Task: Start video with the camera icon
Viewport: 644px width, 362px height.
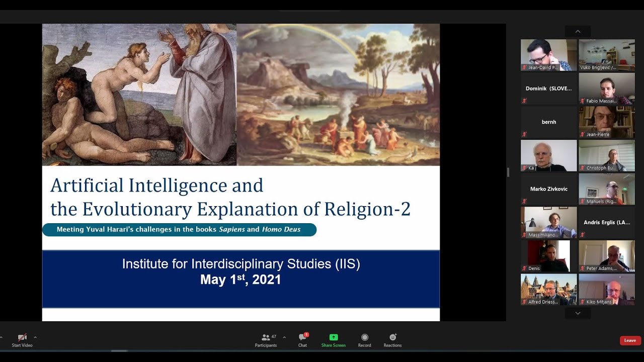Action: (x=22, y=337)
